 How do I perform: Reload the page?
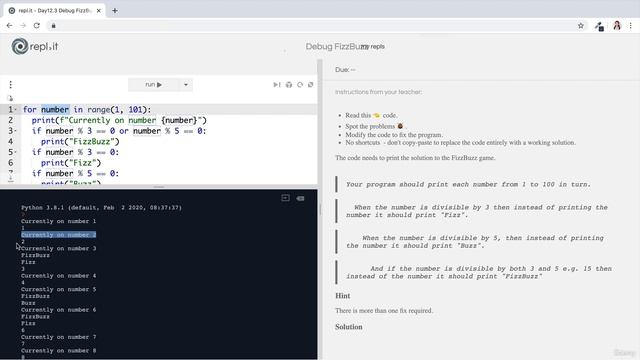tap(37, 26)
